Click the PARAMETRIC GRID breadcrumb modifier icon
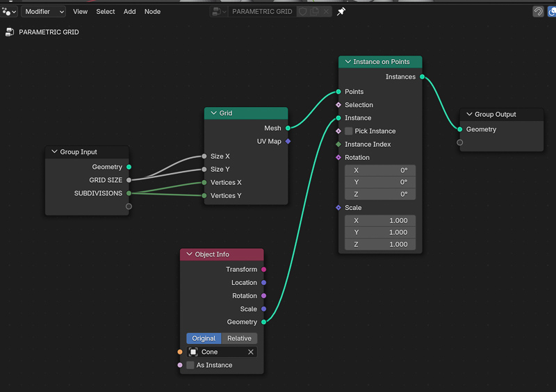The height and width of the screenshot is (392, 556). tap(10, 32)
